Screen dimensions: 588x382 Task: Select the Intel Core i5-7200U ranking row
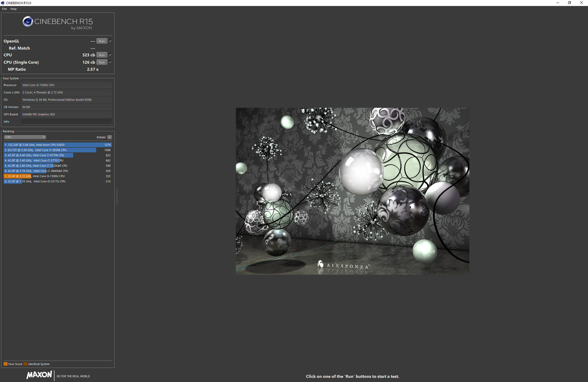point(57,176)
